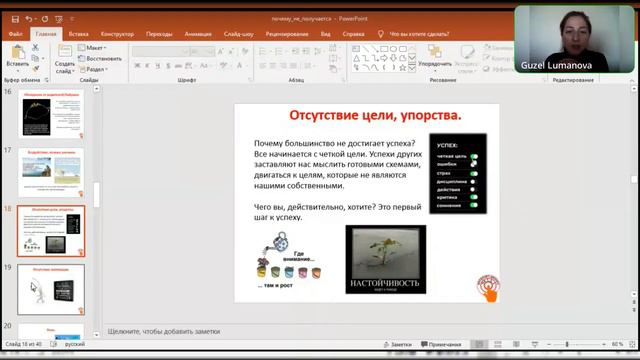Viewport: 640px width, 360px height.
Task: Click the Undo arrow icon
Action: 29,19
